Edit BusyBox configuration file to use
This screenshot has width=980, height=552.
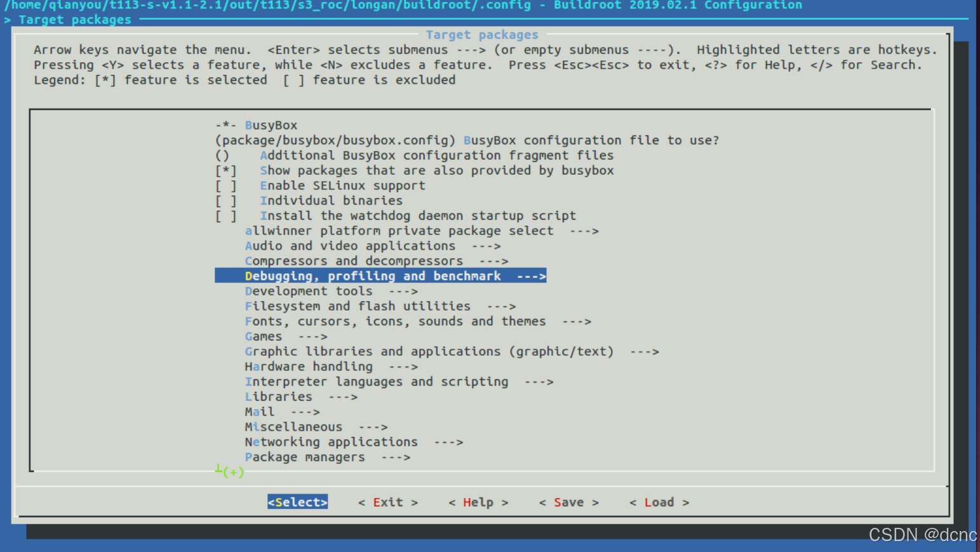point(467,140)
